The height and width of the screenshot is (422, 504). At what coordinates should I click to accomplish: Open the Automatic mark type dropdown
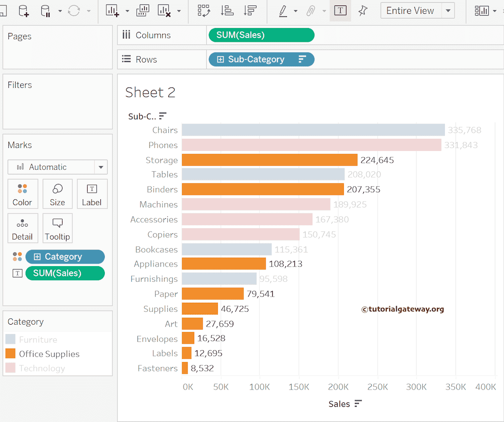(100, 167)
